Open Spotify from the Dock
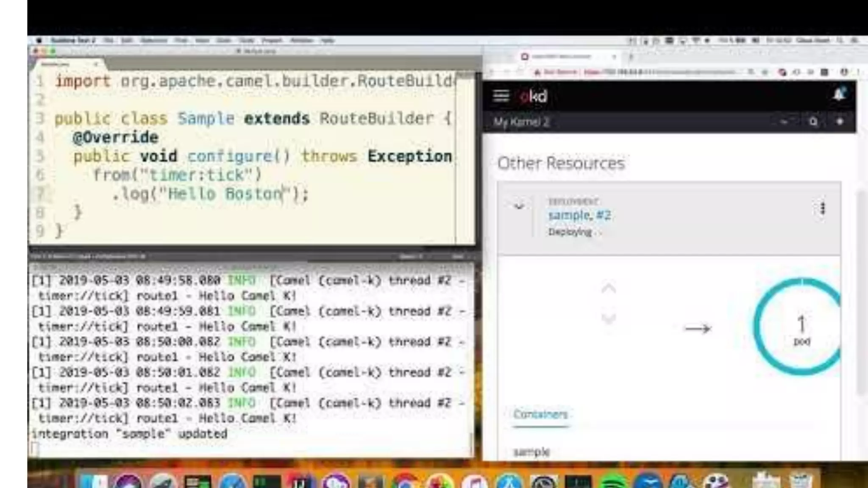The image size is (868, 488). (613, 482)
